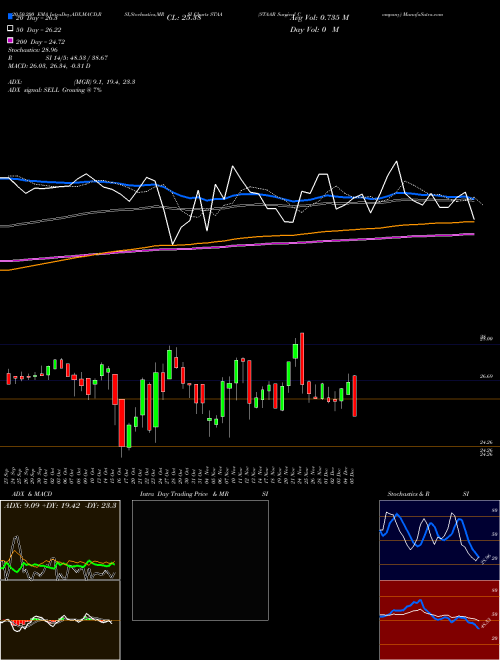500x660 pixels.
Task: Open the red RSI mini chart
Action: tap(439, 620)
